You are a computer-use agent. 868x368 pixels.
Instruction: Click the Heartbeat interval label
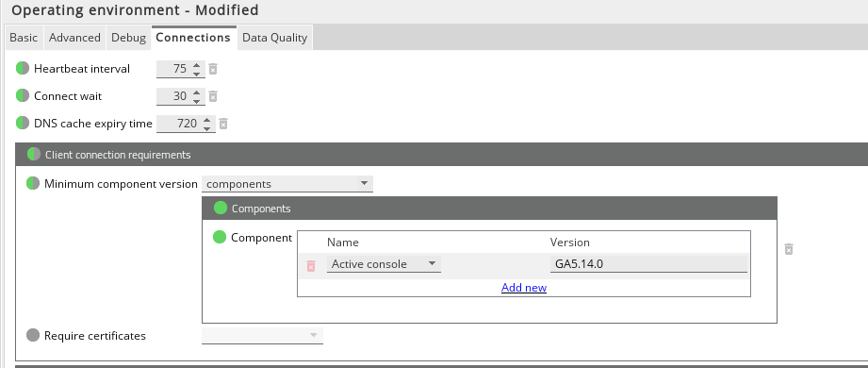coord(82,69)
